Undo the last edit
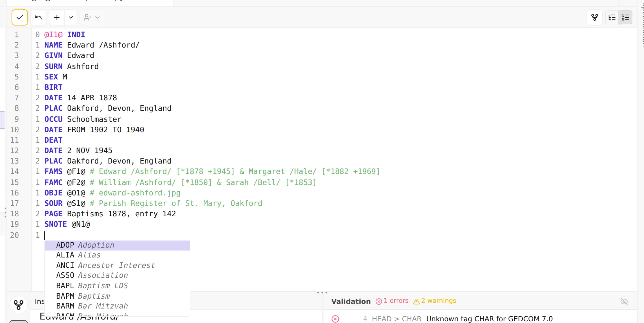The width and height of the screenshot is (644, 323). (x=38, y=17)
